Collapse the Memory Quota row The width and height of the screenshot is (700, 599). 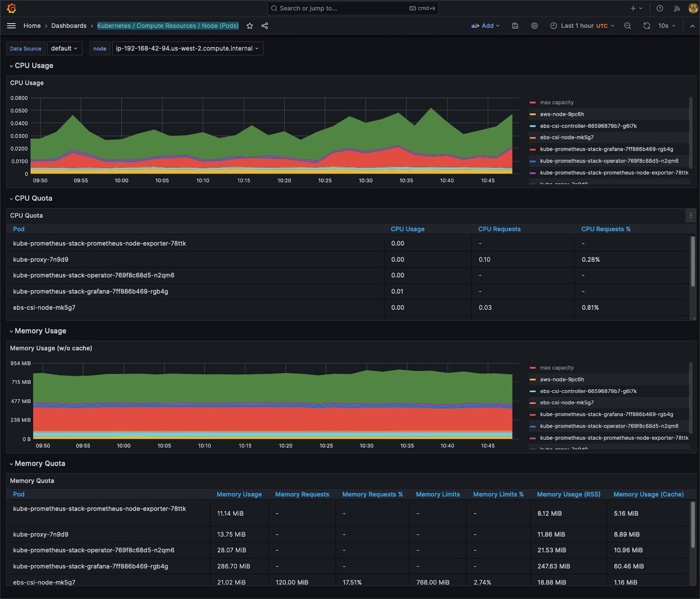37,463
